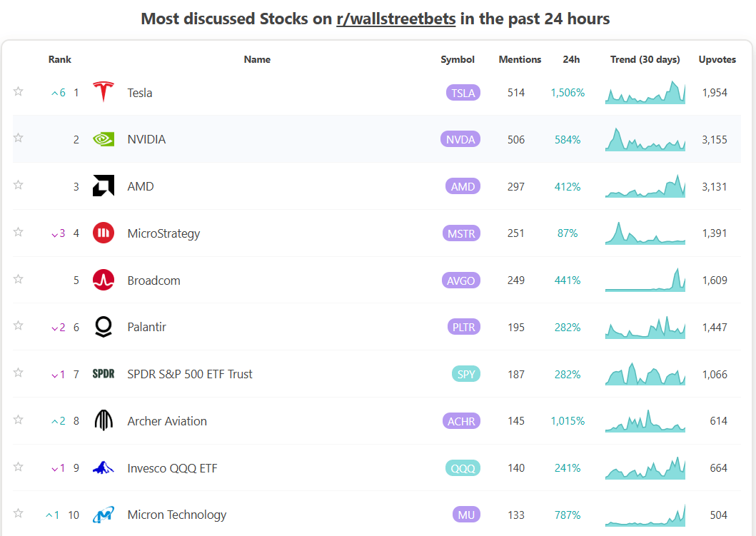Sort by the Name column header
Screen dimensions: 756x536
[257, 59]
